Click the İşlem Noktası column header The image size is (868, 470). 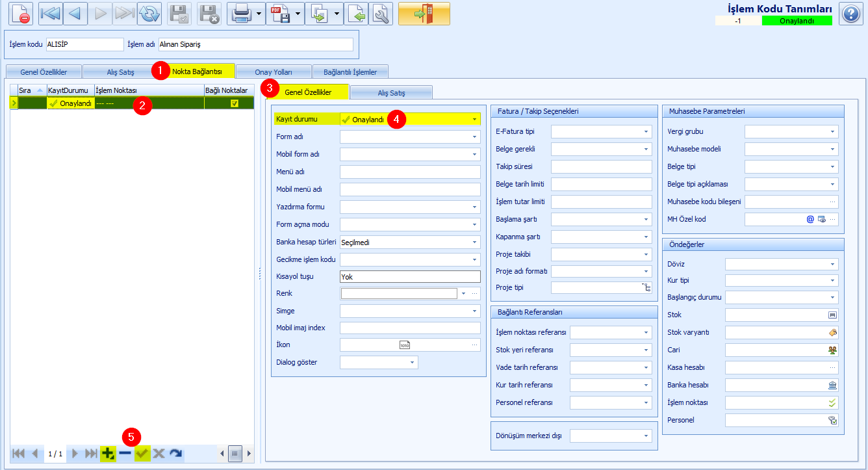(149, 90)
